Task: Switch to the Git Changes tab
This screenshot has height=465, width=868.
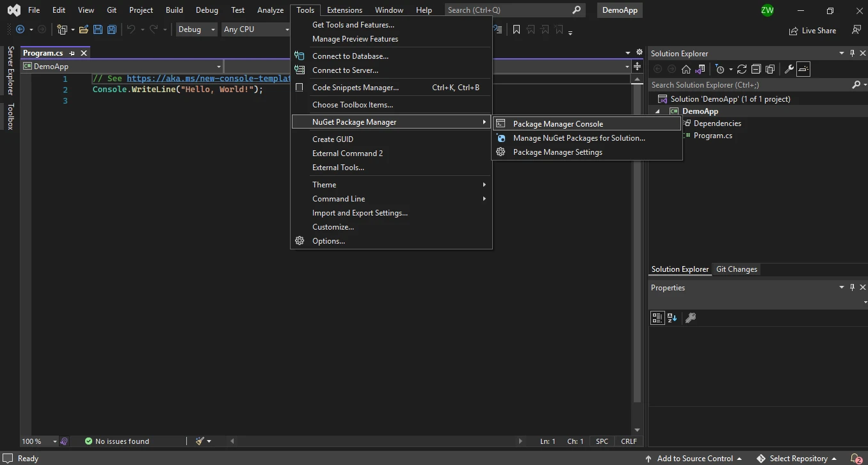Action: point(736,269)
